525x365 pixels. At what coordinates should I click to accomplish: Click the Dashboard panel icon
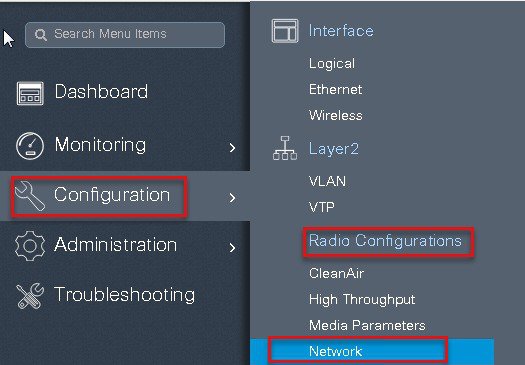click(x=30, y=93)
